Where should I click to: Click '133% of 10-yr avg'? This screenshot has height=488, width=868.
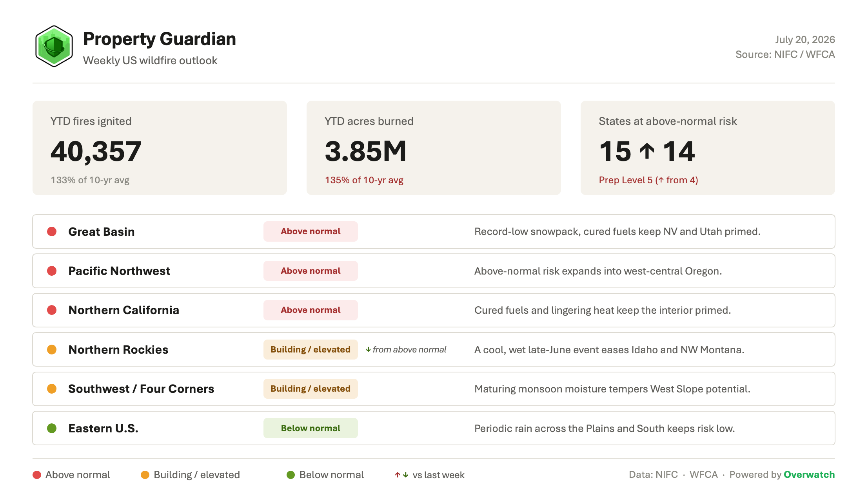[90, 180]
